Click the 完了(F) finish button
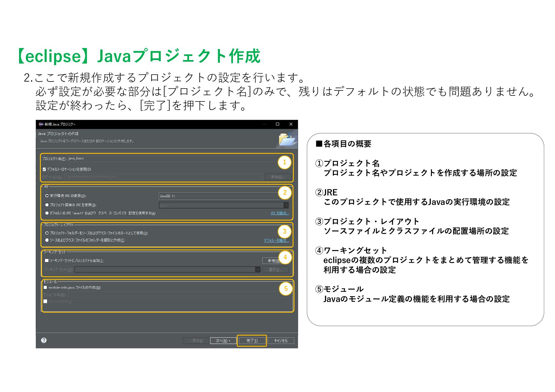The height and width of the screenshot is (392, 555). pyautogui.click(x=252, y=340)
